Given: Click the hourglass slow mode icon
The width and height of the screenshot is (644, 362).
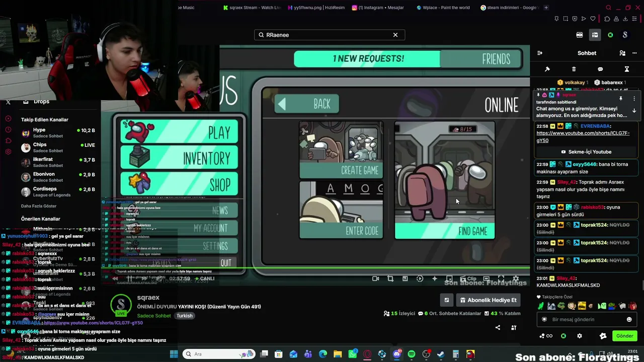Looking at the screenshot, I should click(627, 69).
